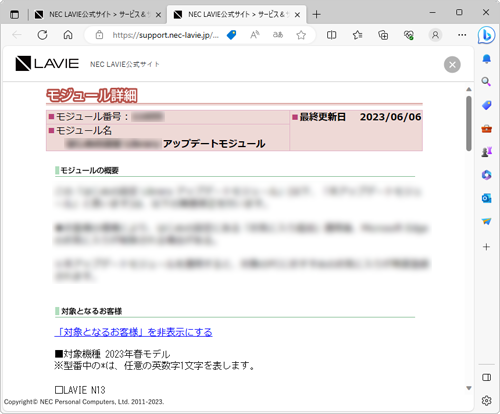Open sidebar notifications bell
This screenshot has height=414, width=500.
click(x=486, y=59)
